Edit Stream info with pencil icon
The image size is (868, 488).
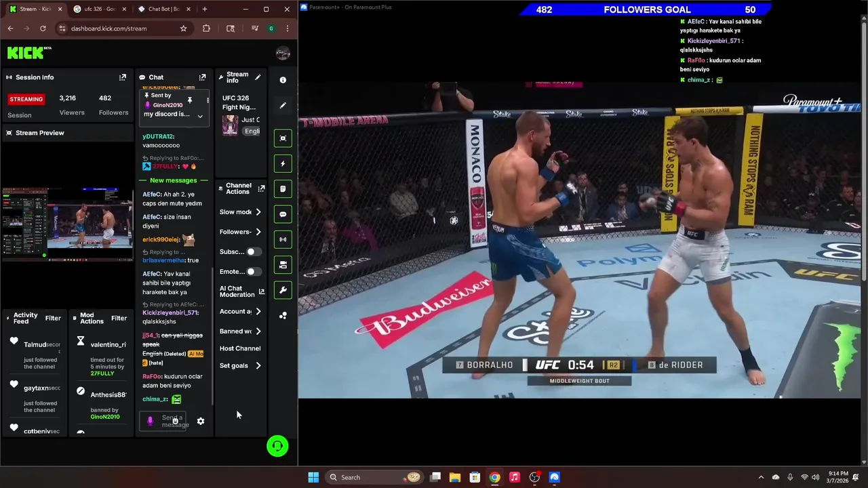[x=258, y=77]
